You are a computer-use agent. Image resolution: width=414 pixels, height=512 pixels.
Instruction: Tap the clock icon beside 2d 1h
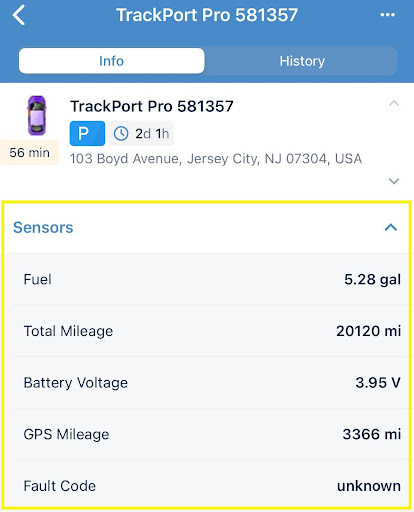(121, 134)
